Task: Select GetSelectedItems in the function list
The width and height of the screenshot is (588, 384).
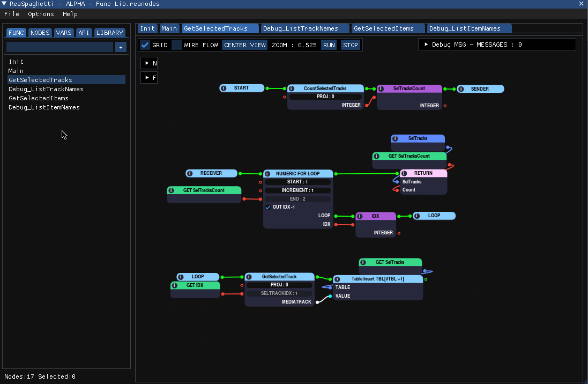Action: 66,98
